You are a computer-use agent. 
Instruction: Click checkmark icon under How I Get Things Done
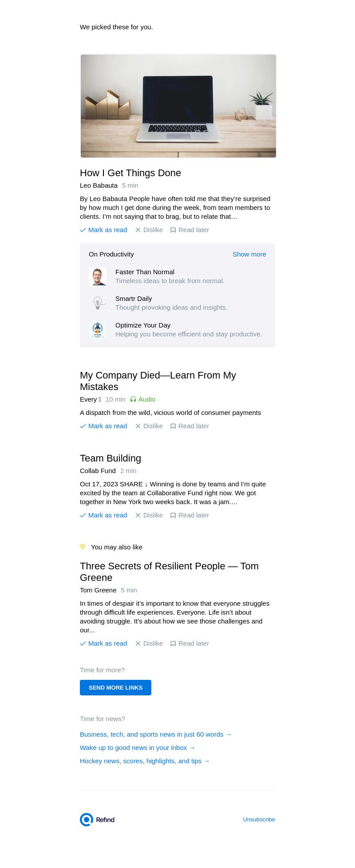click(83, 230)
